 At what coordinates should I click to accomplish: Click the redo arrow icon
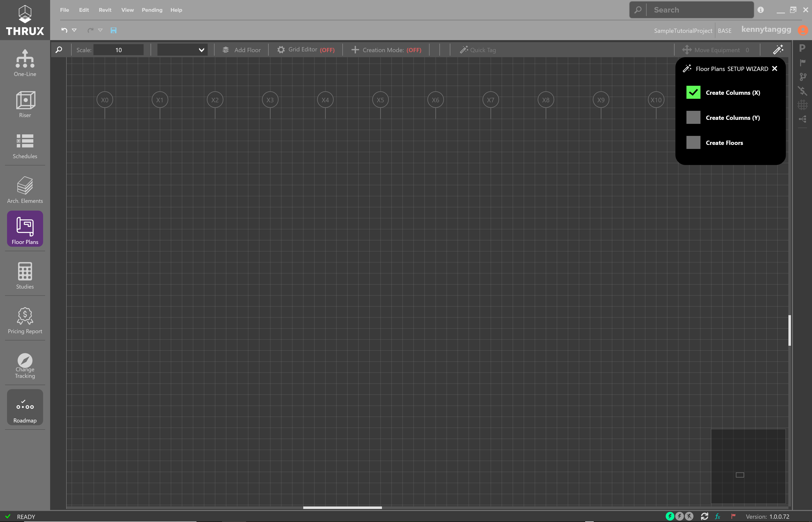tap(90, 30)
